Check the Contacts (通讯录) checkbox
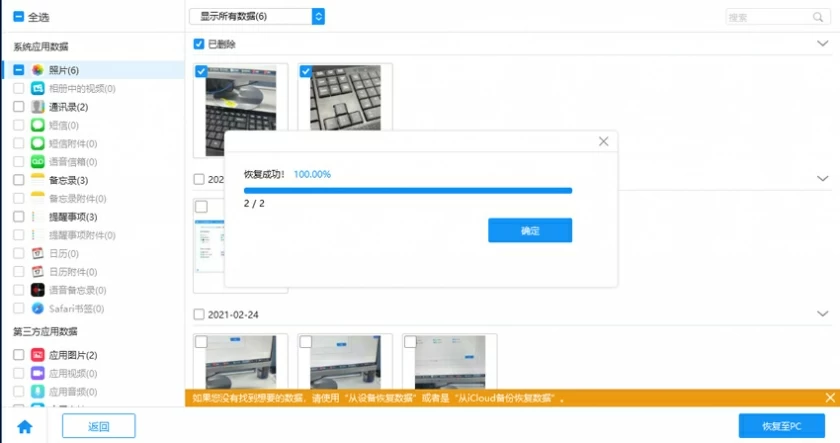The height and width of the screenshot is (443, 840). (x=19, y=107)
